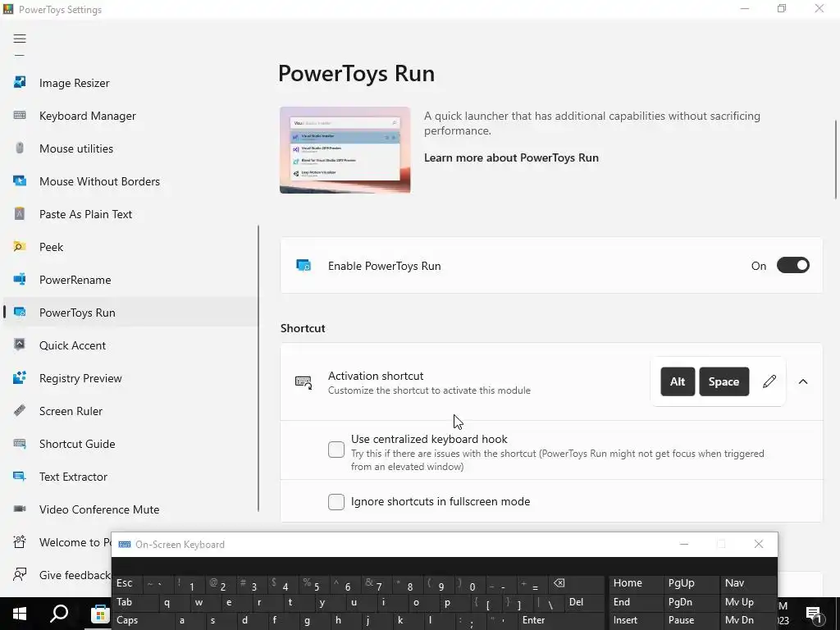The width and height of the screenshot is (840, 630).
Task: Check Ignore shortcuts in fullscreen mode
Action: pyautogui.click(x=336, y=502)
